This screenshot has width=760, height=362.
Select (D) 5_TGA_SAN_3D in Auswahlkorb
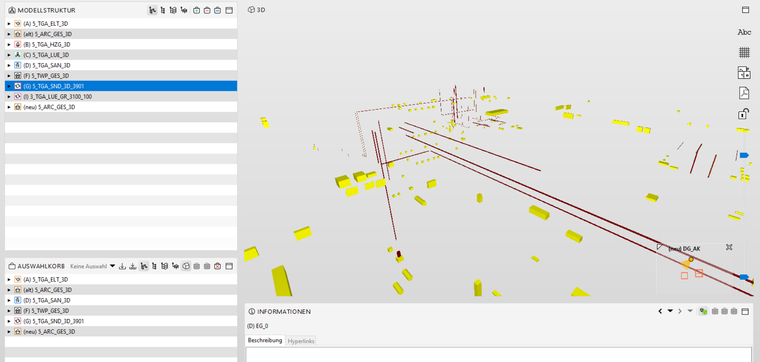tap(121, 300)
